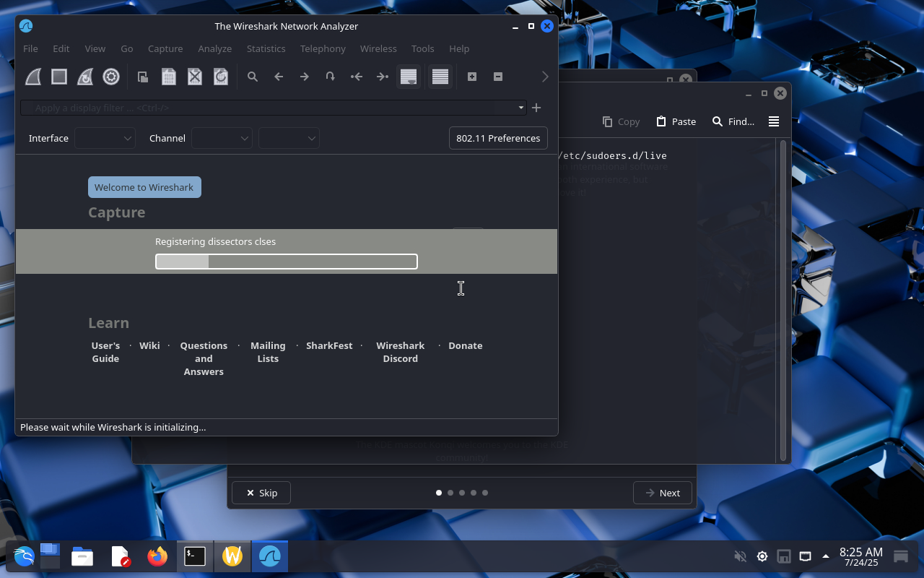Find a packet with the magnifier icon
This screenshot has width=924, height=578.
click(253, 77)
